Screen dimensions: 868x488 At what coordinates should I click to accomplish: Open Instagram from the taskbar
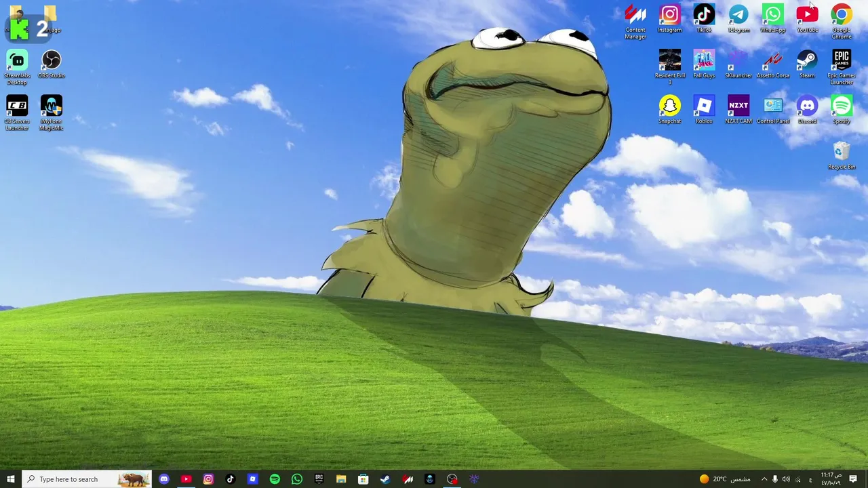coord(208,479)
